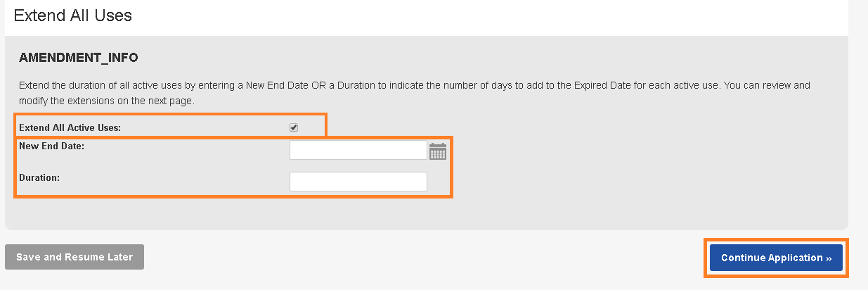Click the "Extend All Uses" page heading
868x290 pixels.
click(x=73, y=15)
